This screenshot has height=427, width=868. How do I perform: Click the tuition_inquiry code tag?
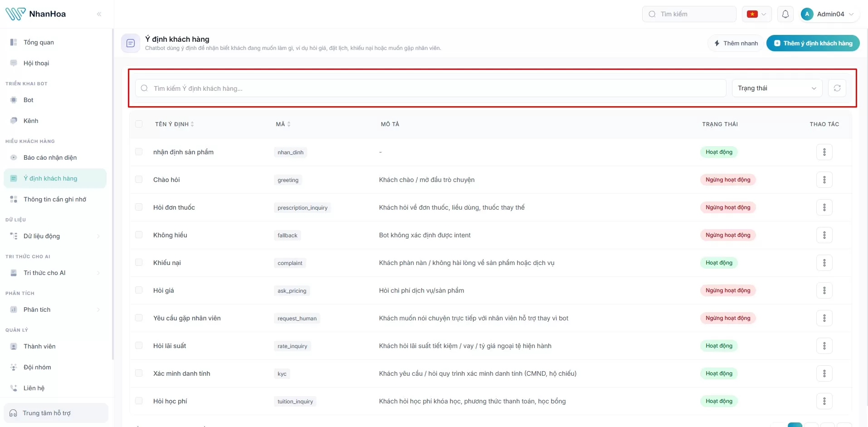pyautogui.click(x=295, y=402)
